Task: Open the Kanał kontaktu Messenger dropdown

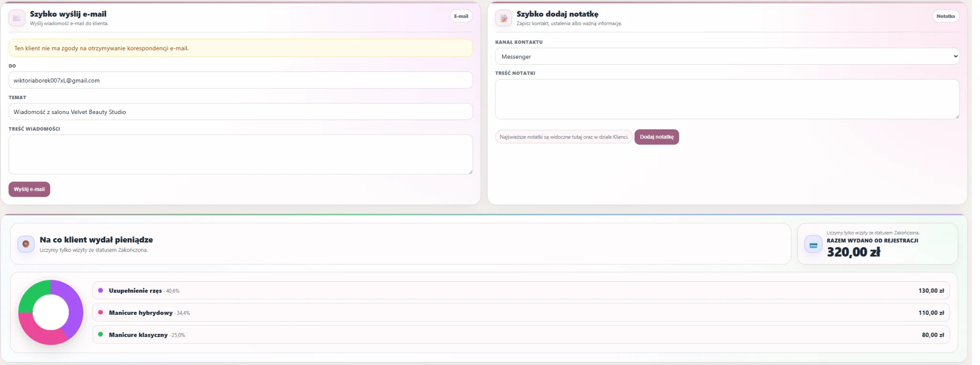Action: pos(727,56)
